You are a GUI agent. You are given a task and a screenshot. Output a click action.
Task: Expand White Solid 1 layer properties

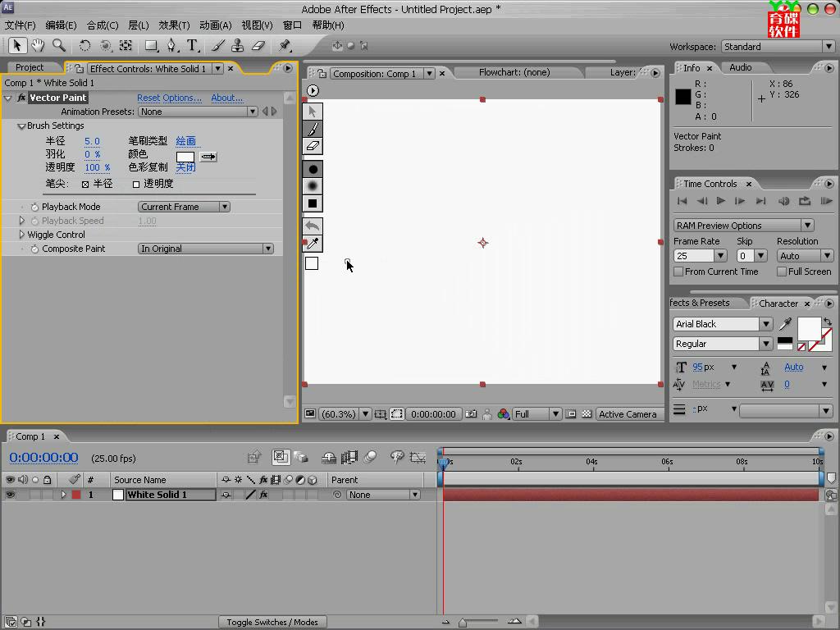(x=63, y=495)
